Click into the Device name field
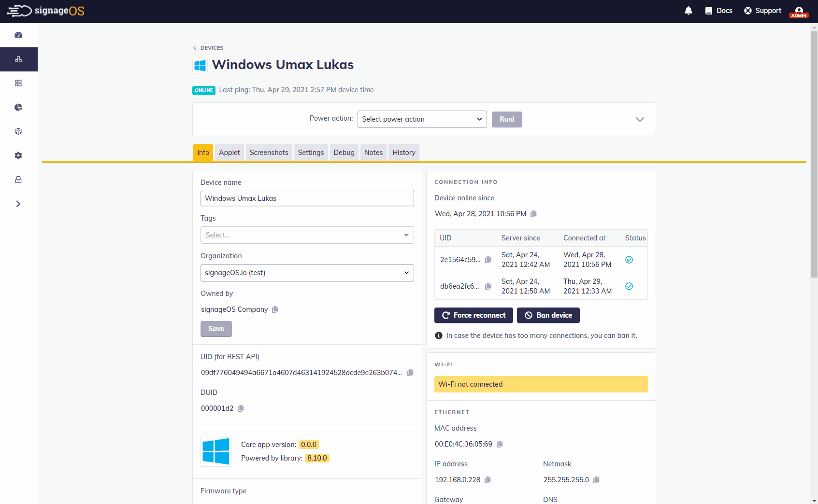This screenshot has height=504, width=818. click(307, 198)
